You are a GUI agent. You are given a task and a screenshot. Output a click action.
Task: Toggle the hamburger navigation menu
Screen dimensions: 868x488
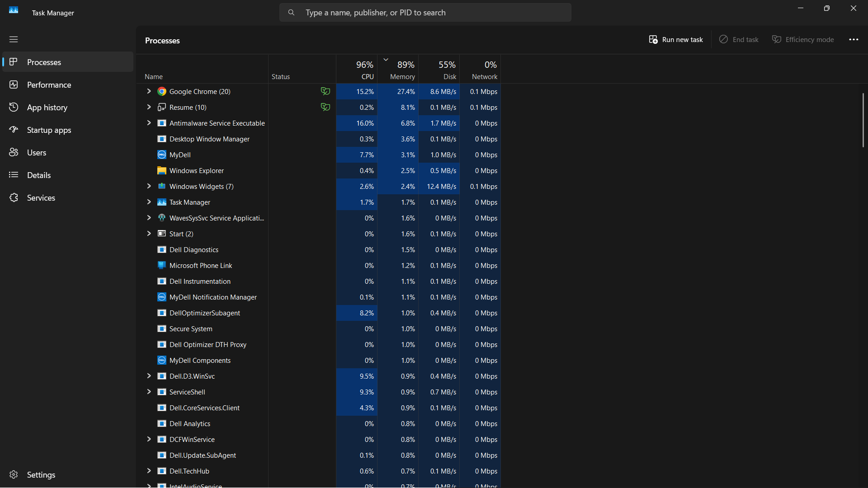tap(14, 39)
